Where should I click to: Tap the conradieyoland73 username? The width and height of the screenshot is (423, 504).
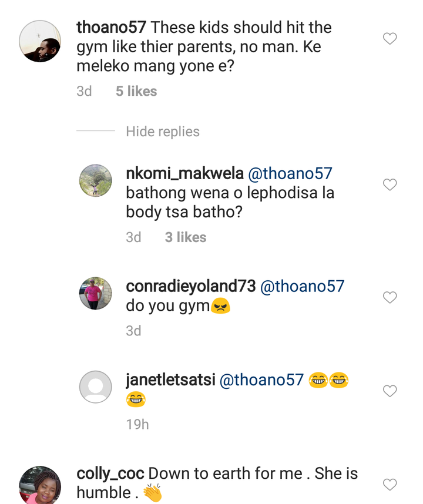tap(191, 286)
